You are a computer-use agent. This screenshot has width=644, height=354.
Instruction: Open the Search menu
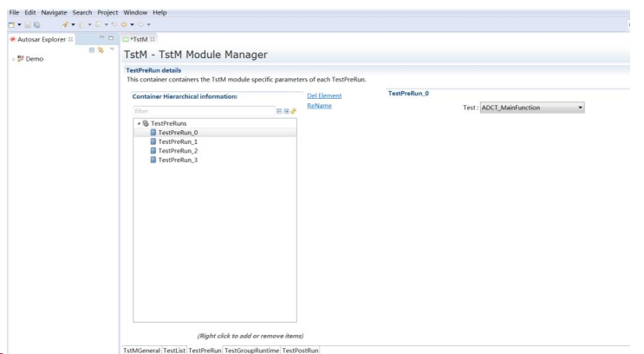82,13
